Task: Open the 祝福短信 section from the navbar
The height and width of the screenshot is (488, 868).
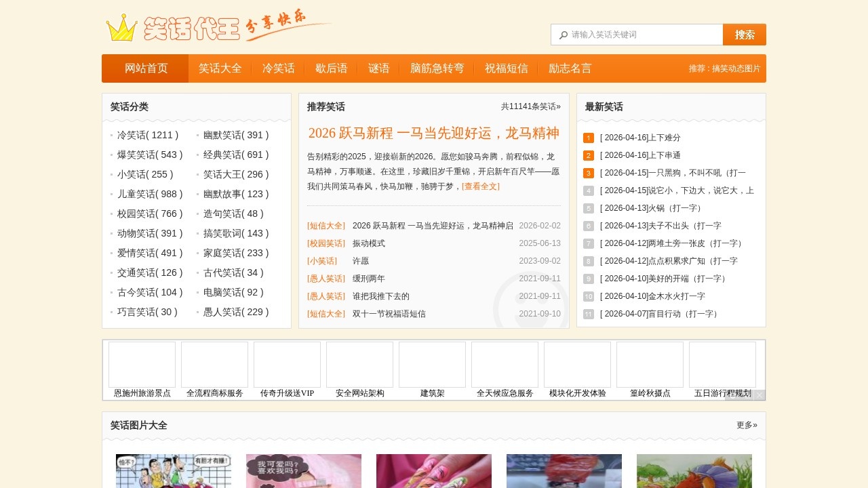Action: pos(507,68)
